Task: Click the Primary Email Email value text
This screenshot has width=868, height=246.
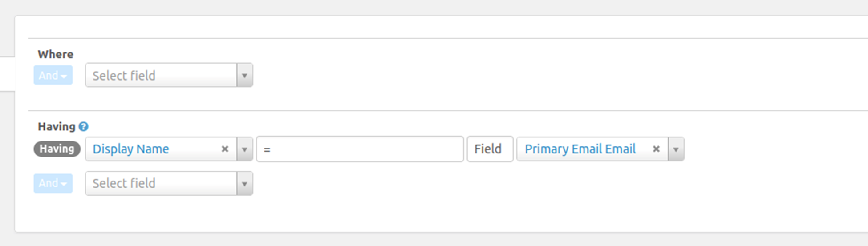Action: (580, 149)
